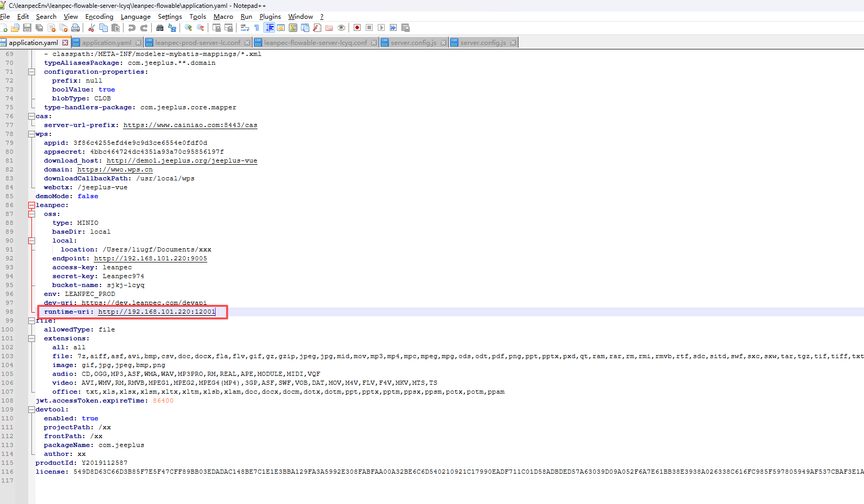The height and width of the screenshot is (504, 864).
Task: Open the Encoding menu
Action: point(99,17)
